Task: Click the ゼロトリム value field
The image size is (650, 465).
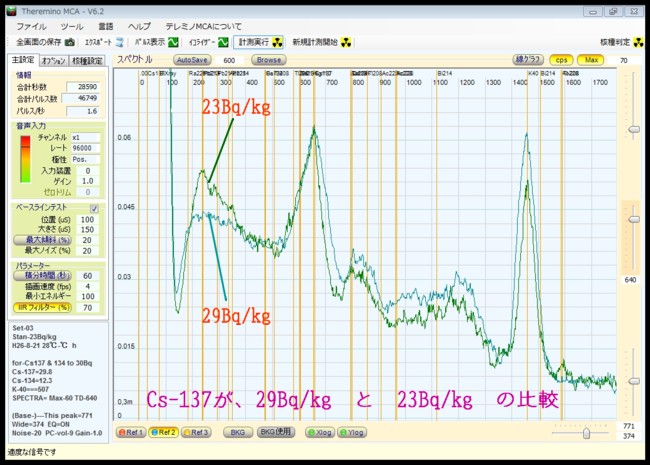Action: point(87,192)
